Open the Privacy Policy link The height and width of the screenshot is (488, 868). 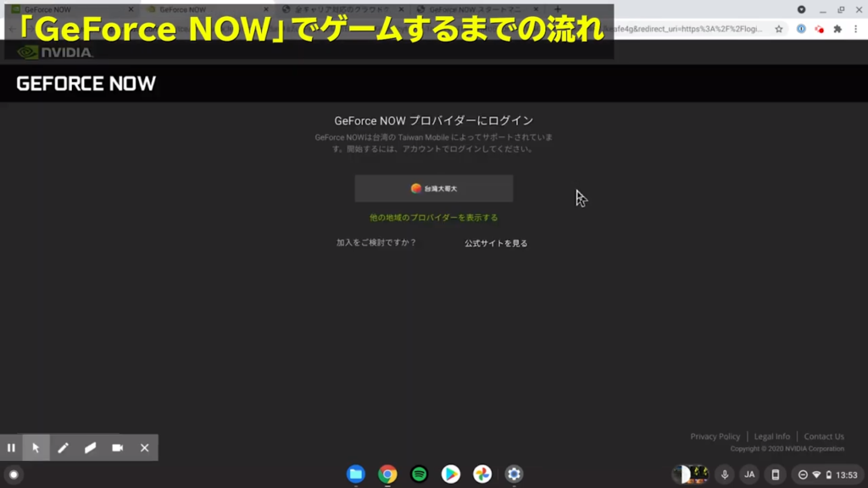715,437
